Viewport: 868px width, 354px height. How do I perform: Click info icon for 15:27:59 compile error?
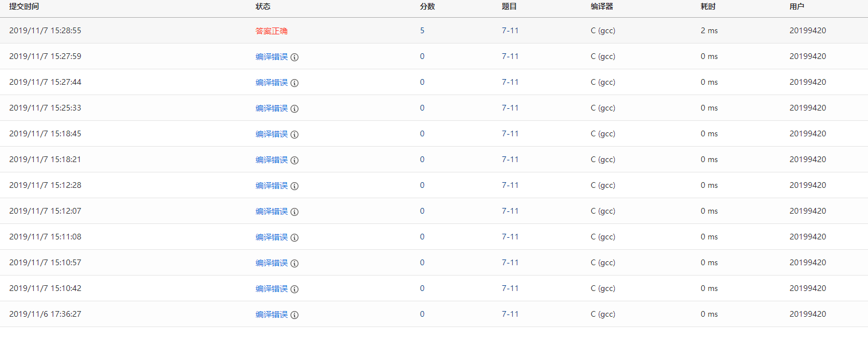294,57
